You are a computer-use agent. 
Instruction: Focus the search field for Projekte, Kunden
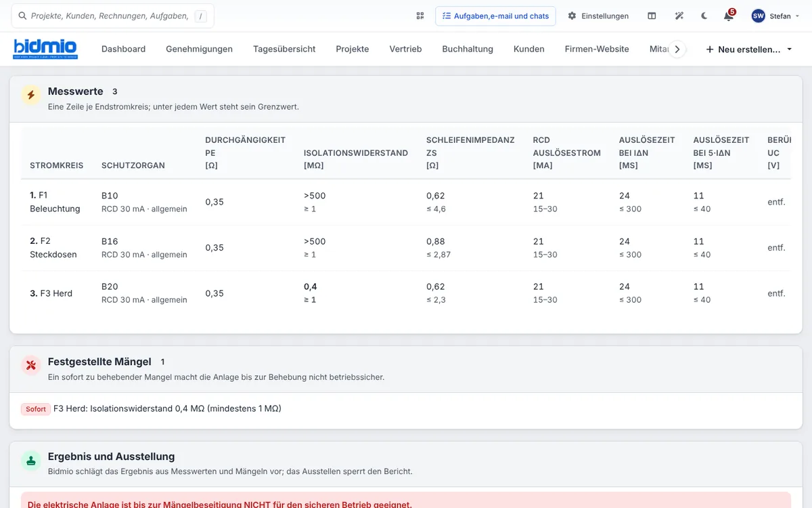coord(113,16)
